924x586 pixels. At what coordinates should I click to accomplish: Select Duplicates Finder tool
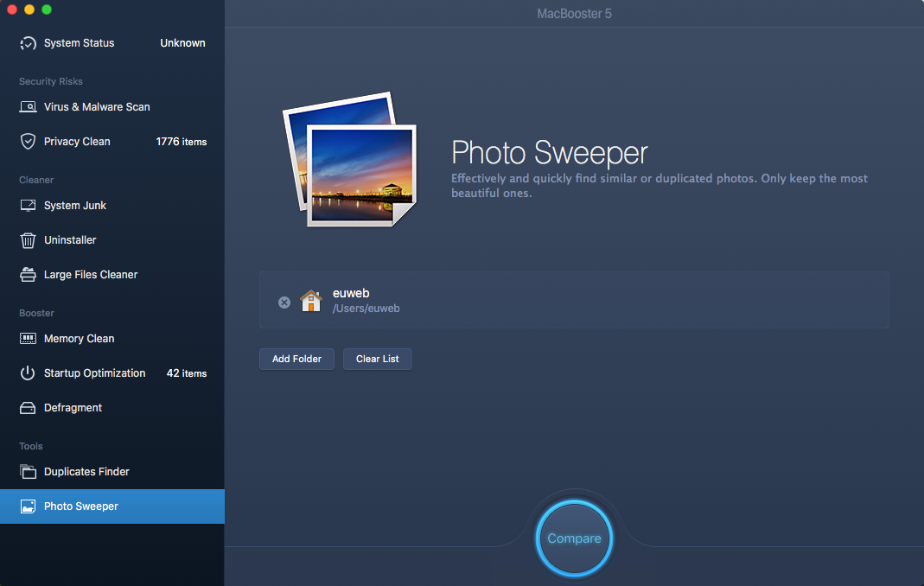point(112,472)
